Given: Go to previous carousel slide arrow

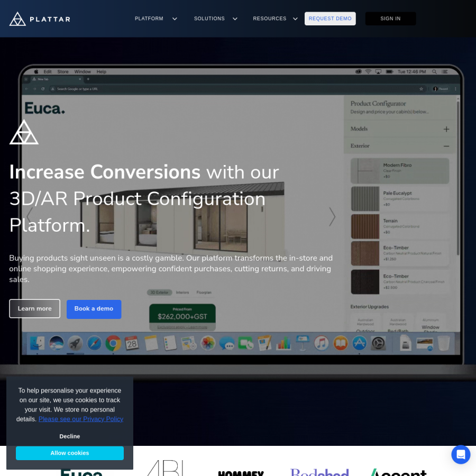Looking at the screenshot, I should click(x=29, y=217).
